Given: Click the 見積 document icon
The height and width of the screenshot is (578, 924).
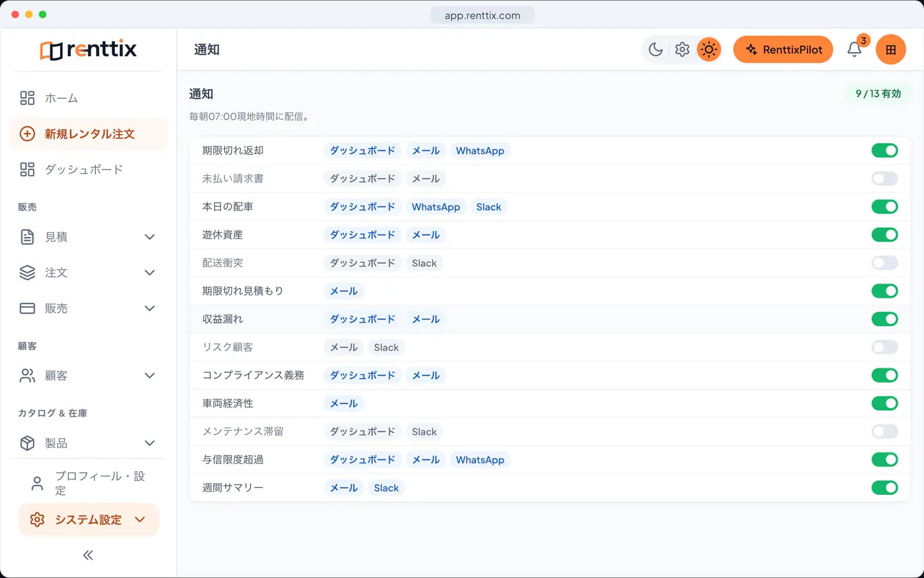Looking at the screenshot, I should point(27,237).
